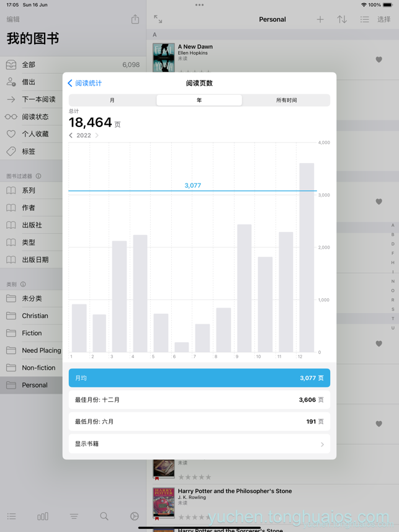Open Christian category folder
This screenshot has height=532, width=399.
tap(31, 316)
